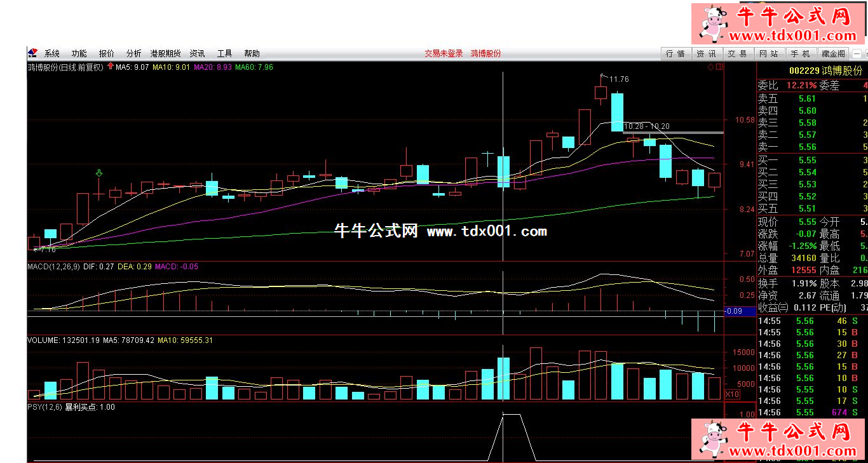Click the app logo icon beside 系统 menu
Viewport: 868px width, 463px height.
[32, 53]
